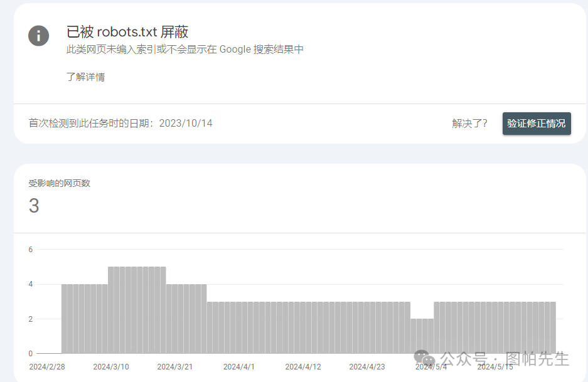
Task: Click the y-axis value 4
Action: click(30, 284)
